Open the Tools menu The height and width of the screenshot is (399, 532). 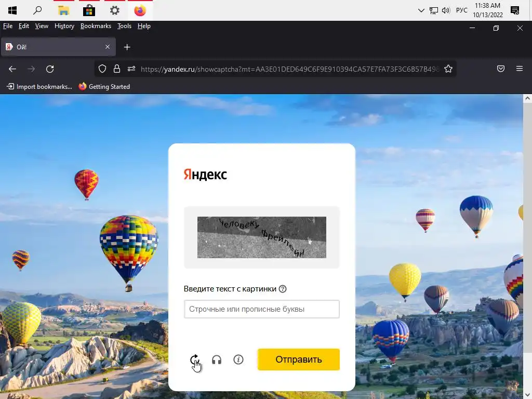tap(124, 26)
